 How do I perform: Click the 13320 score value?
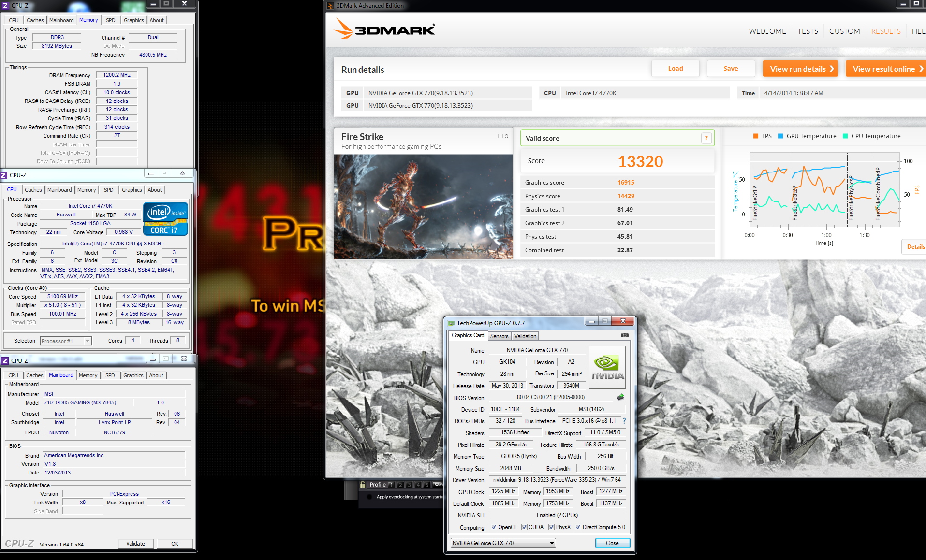point(640,161)
